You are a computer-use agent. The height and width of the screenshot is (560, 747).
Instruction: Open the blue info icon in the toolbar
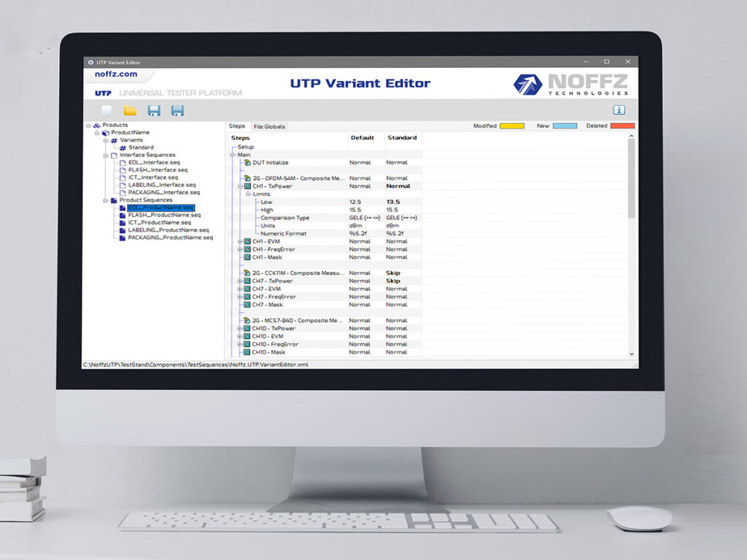[x=619, y=110]
